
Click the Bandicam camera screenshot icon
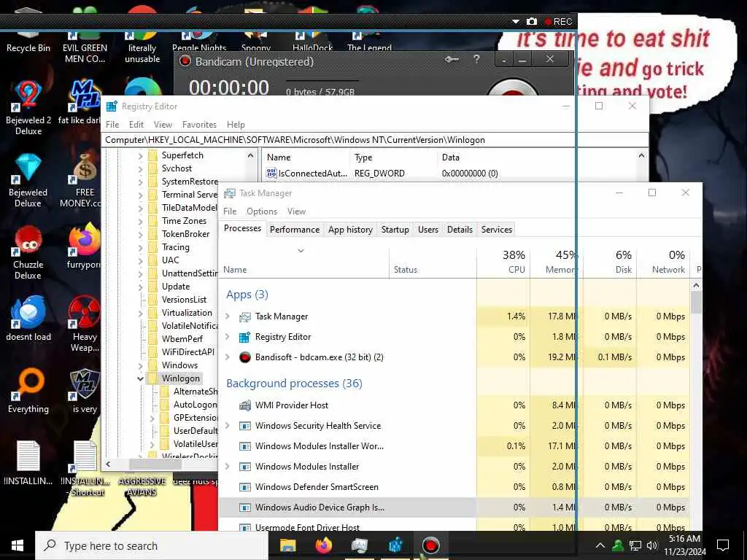coord(532,21)
